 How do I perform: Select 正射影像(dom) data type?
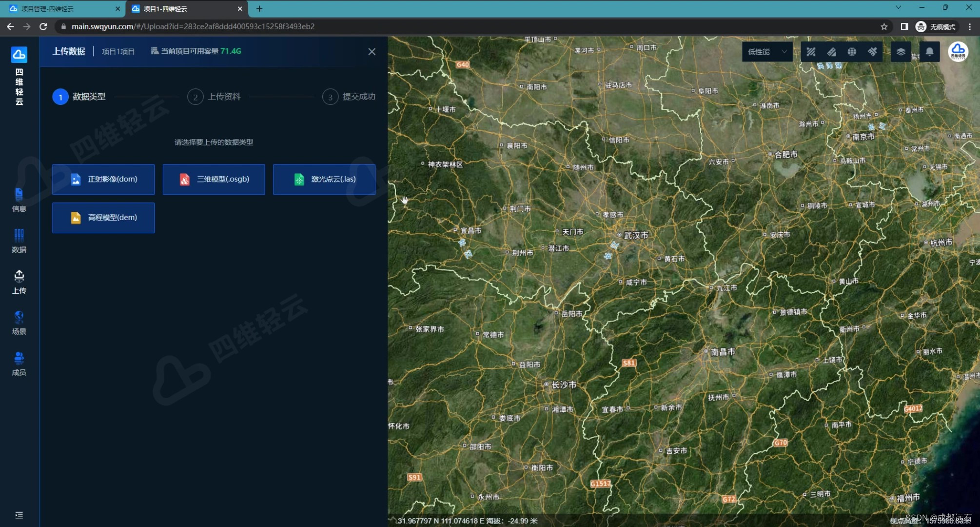point(103,179)
